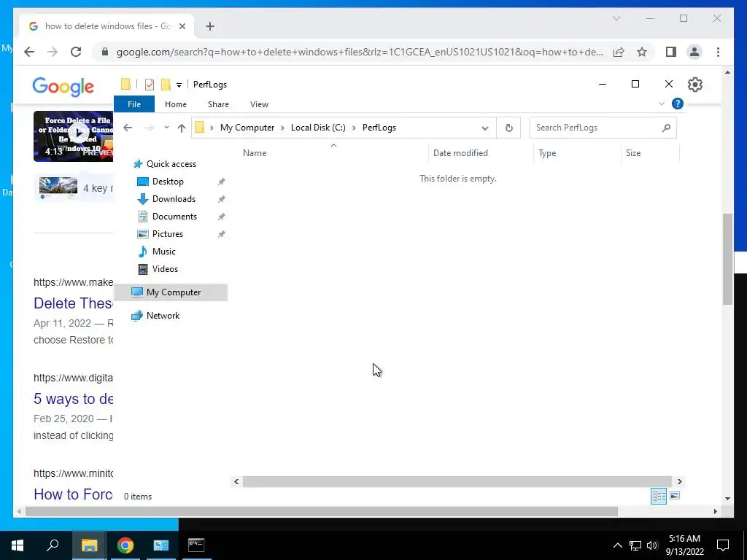The height and width of the screenshot is (560, 747).
Task: Click the pin icon beside Downloads
Action: click(221, 200)
